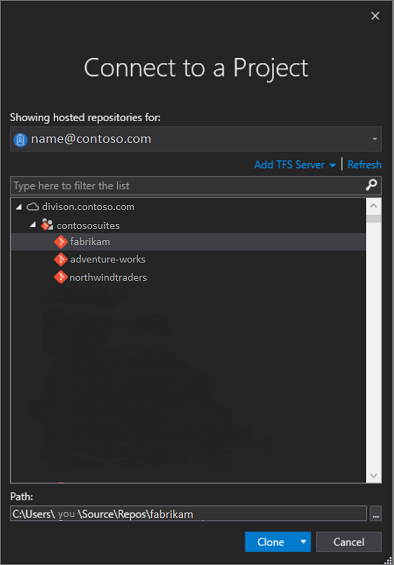The height and width of the screenshot is (565, 394).
Task: Click into the Path text field
Action: coord(188,513)
